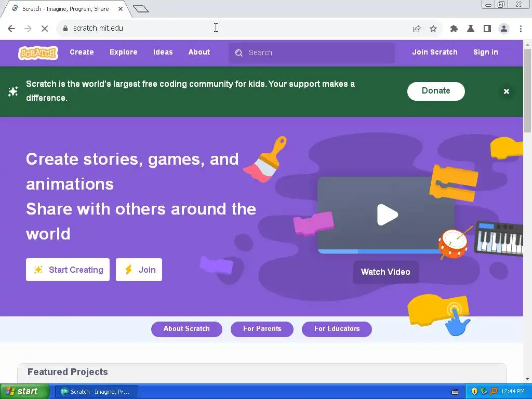Click the scrollbar up arrow
Viewport: 532px width, 399px height.
(527, 45)
